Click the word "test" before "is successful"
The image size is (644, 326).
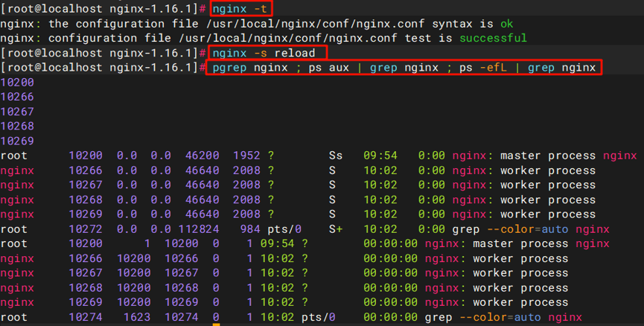(418, 38)
